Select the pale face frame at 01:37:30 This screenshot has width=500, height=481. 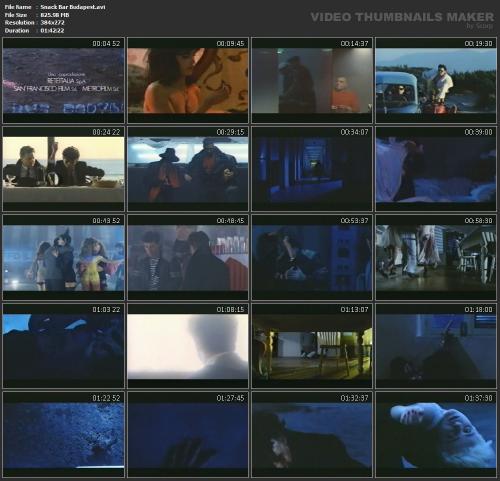point(436,435)
